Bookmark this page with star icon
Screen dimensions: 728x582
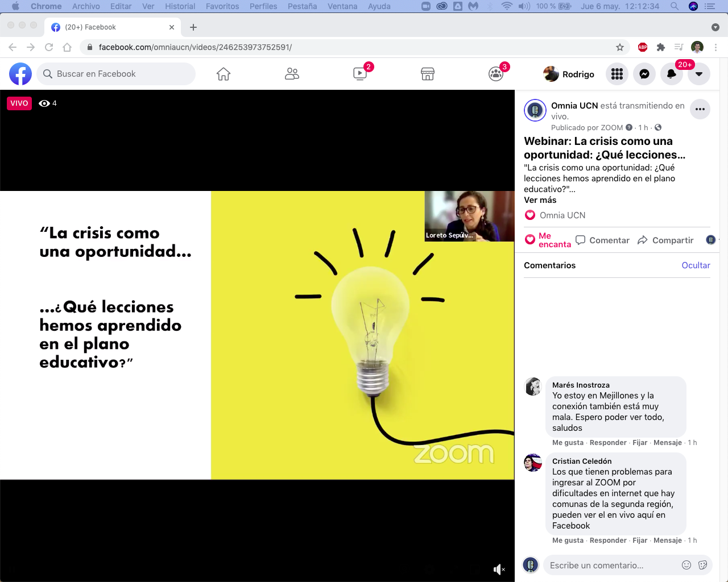tap(620, 47)
